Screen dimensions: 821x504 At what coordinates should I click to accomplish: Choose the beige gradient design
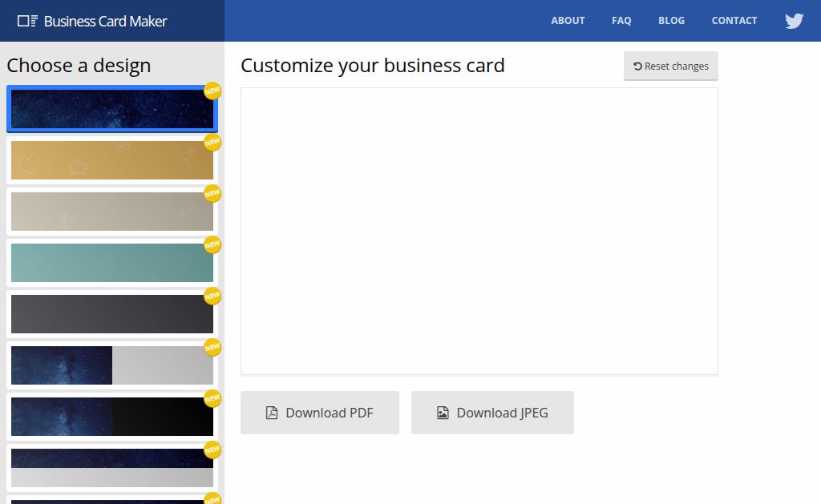[112, 212]
